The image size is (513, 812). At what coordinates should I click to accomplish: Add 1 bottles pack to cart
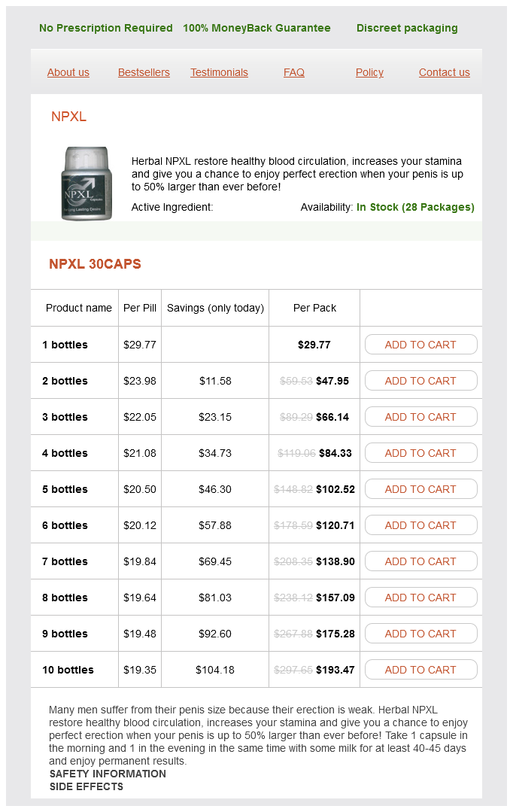tap(420, 345)
